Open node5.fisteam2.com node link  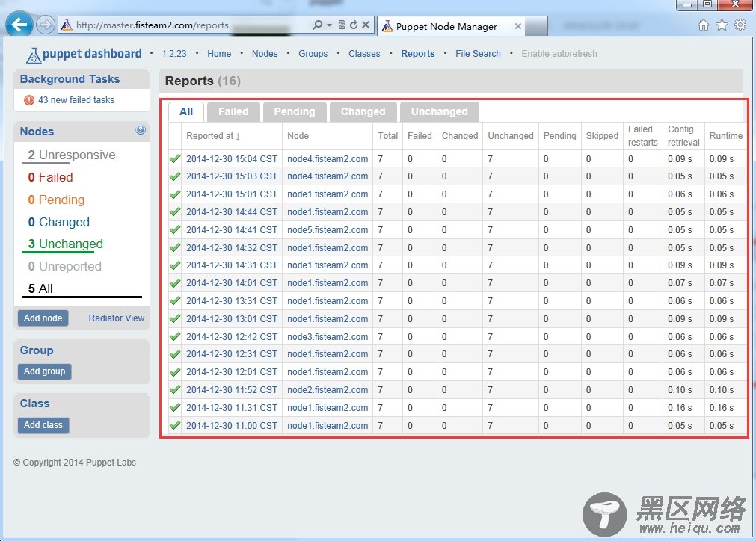pyautogui.click(x=328, y=230)
